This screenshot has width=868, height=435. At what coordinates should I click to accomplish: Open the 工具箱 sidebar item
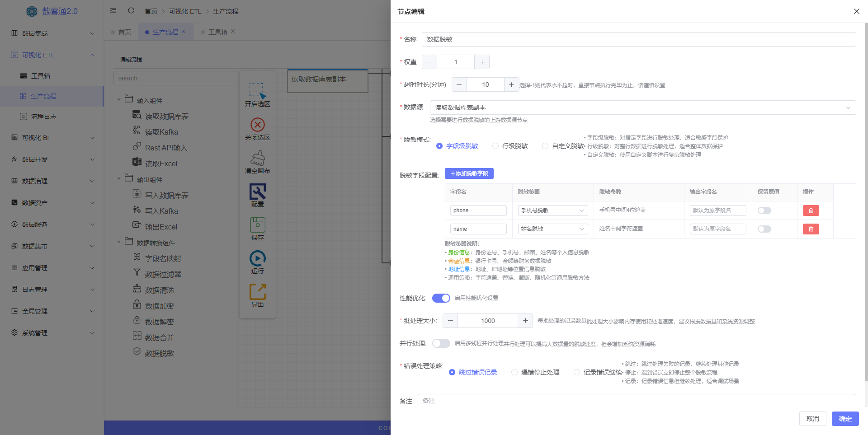tap(52, 76)
